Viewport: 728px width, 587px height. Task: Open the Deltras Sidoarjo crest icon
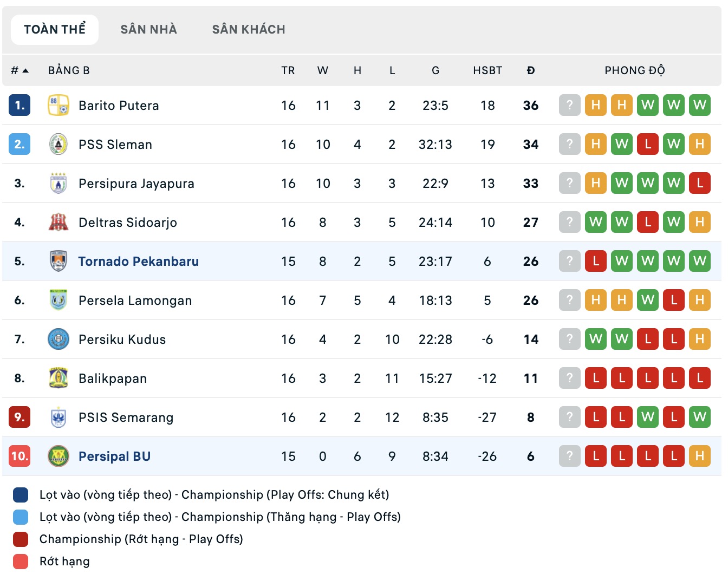click(58, 222)
